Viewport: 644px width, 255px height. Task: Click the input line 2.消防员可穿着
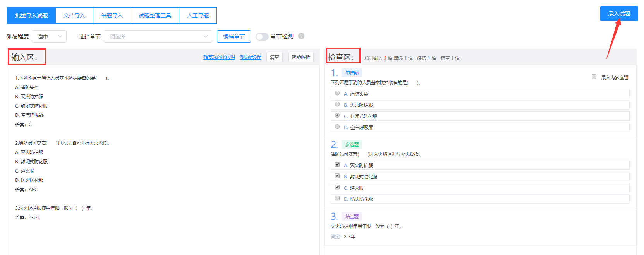[62, 143]
